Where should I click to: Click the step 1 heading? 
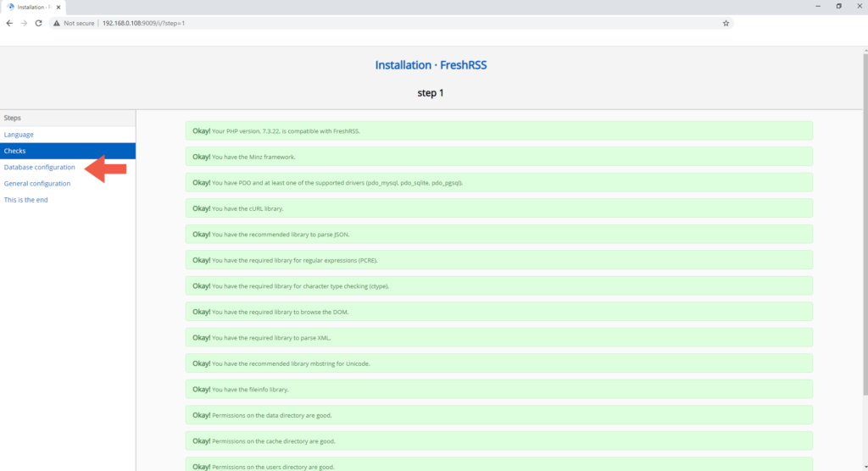430,93
